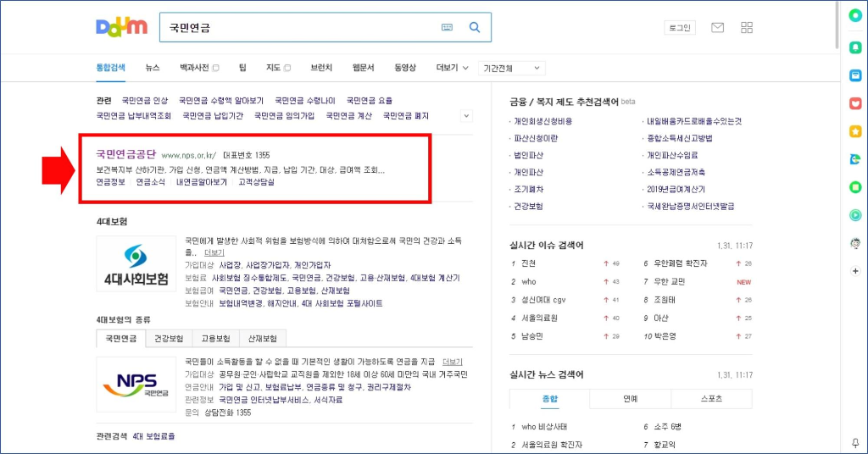
Task: Select the 종합 news keywords tab
Action: coord(549,399)
